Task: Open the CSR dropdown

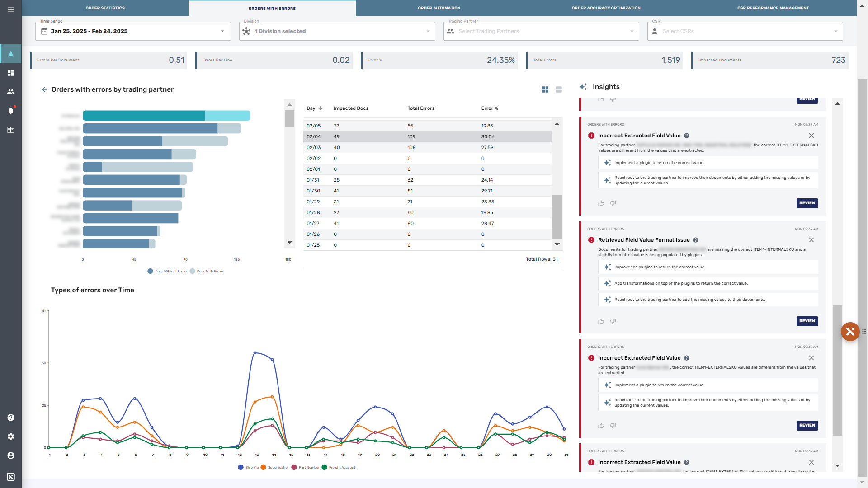Action: (745, 31)
